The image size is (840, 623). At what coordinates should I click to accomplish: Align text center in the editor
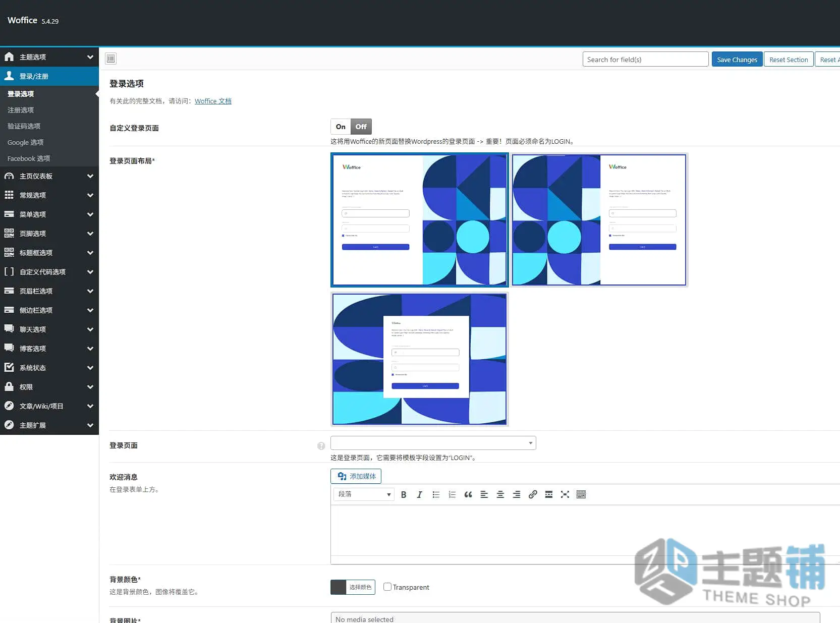coord(500,494)
